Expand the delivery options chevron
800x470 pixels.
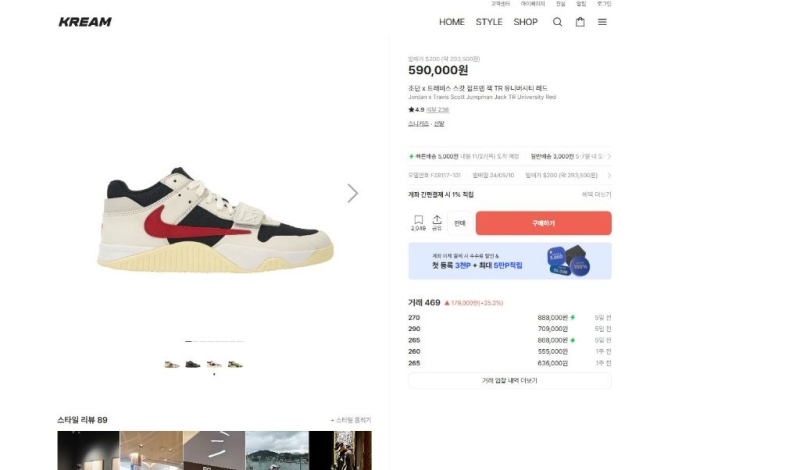609,156
